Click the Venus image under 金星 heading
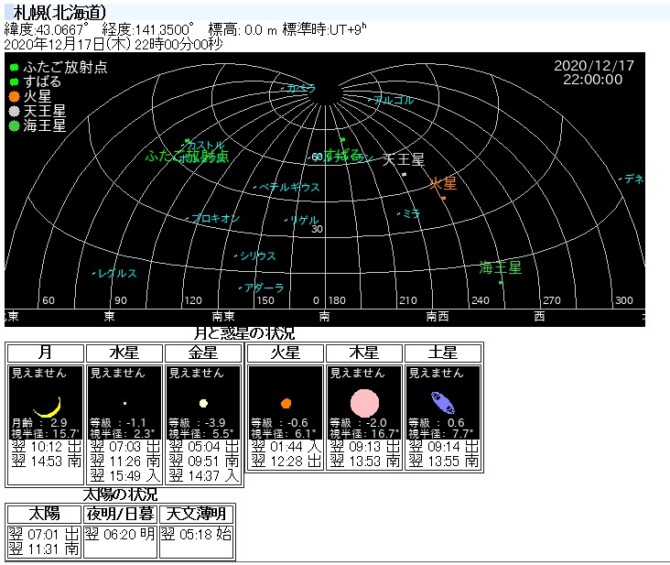Image resolution: width=670 pixels, height=565 pixels. coord(203,403)
